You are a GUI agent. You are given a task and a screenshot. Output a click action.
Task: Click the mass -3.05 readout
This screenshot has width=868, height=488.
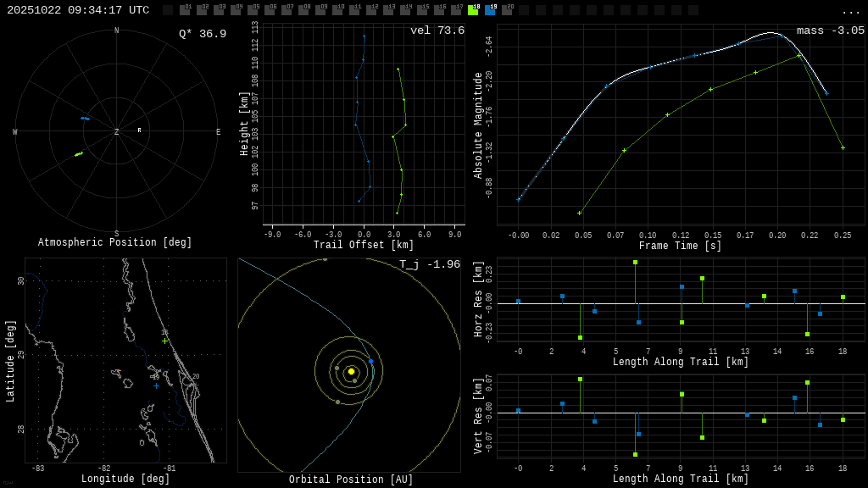pos(831,30)
